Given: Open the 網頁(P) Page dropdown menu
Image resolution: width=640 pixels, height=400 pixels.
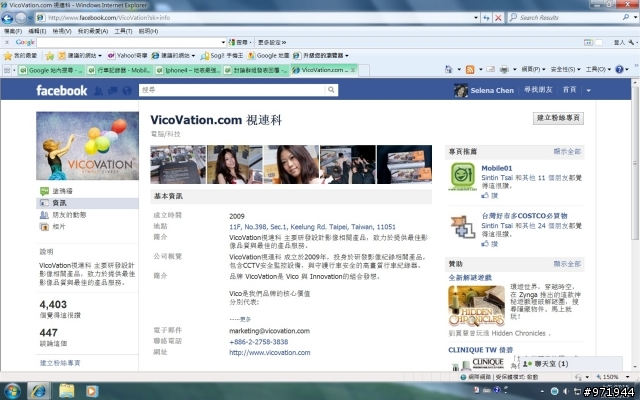Looking at the screenshot, I should click(533, 69).
